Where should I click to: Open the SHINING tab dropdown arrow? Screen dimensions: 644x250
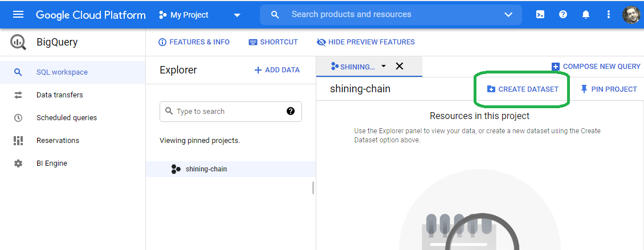click(384, 66)
